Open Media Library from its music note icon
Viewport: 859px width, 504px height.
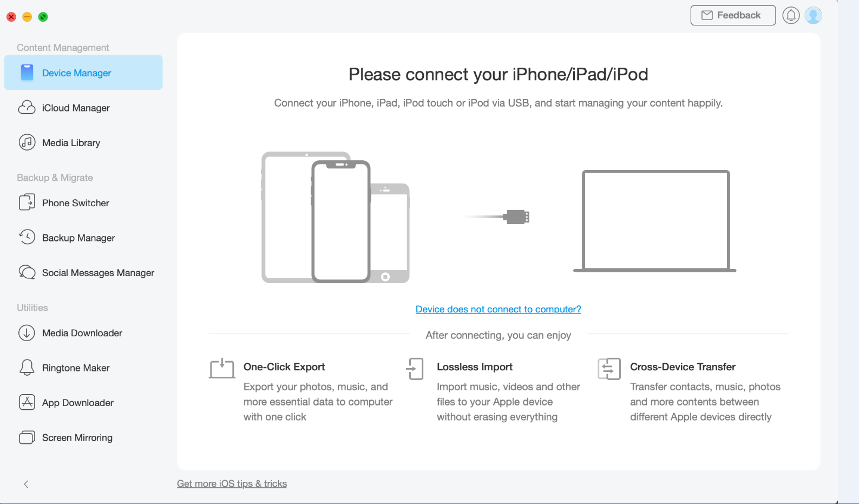click(27, 142)
